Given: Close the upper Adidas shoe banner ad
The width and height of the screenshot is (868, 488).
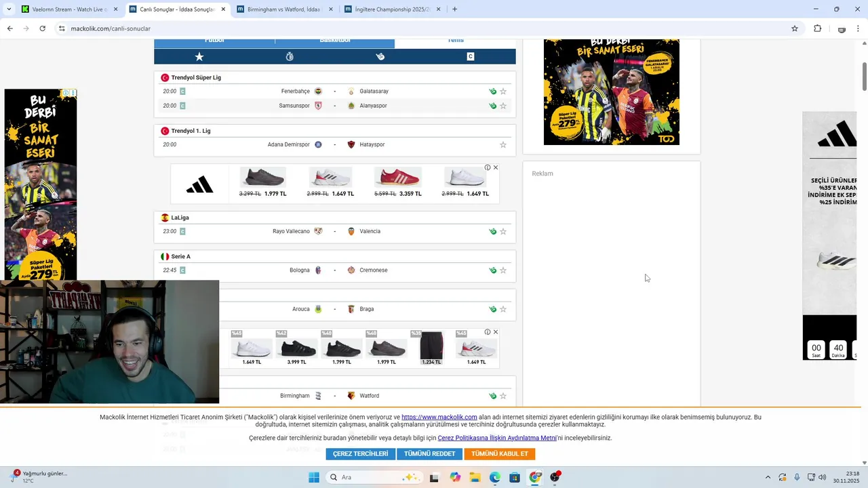Looking at the screenshot, I should [496, 167].
